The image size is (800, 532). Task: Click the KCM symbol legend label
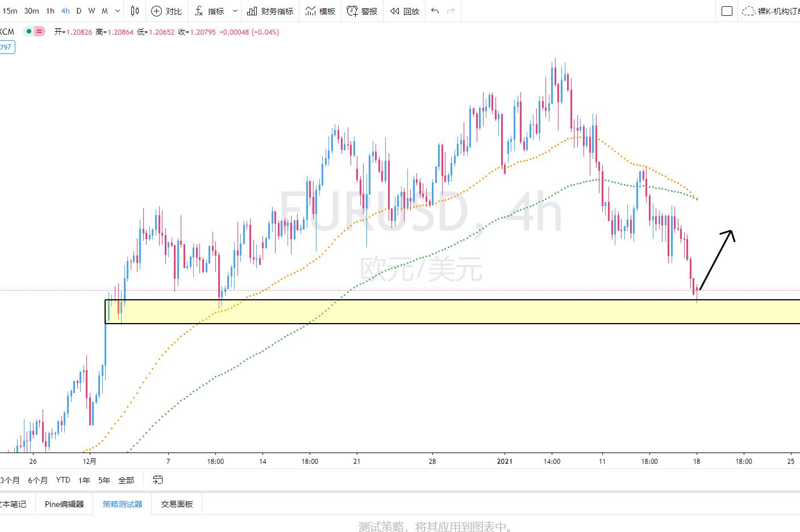pos(7,32)
